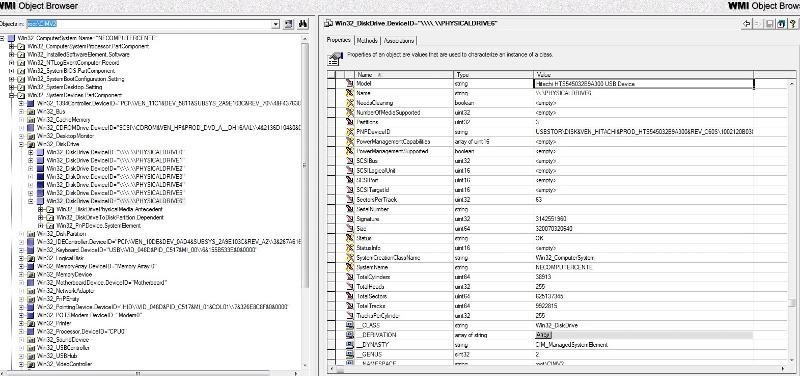Select the Win32_CDROMDrive device node
800x376 pixels.
(168, 128)
